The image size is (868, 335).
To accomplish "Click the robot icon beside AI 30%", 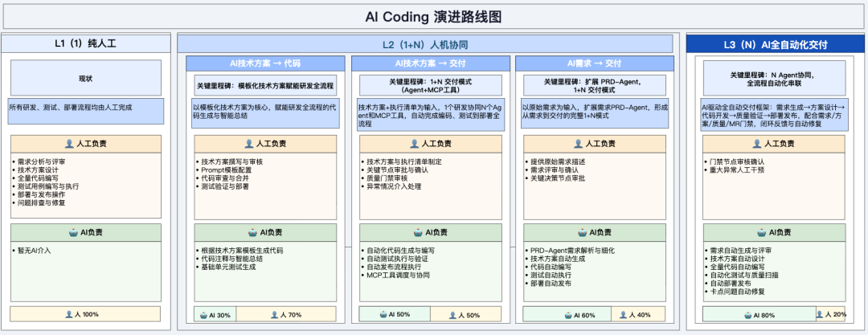I will pos(203,315).
